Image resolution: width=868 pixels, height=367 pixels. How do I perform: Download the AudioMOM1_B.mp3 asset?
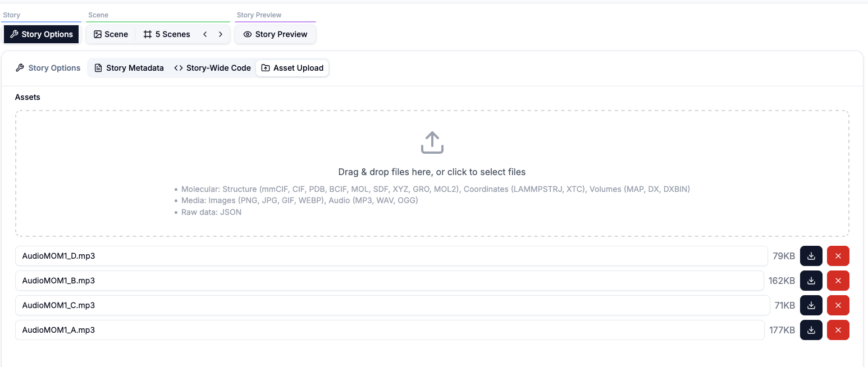pyautogui.click(x=811, y=281)
